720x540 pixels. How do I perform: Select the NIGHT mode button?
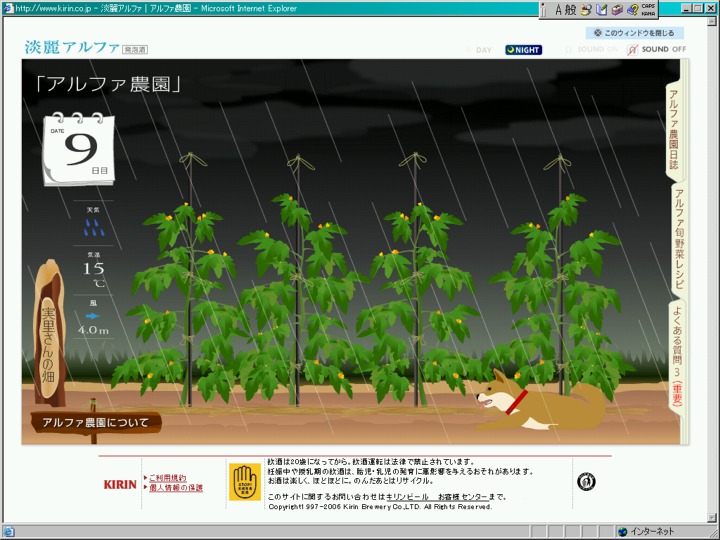click(x=523, y=50)
